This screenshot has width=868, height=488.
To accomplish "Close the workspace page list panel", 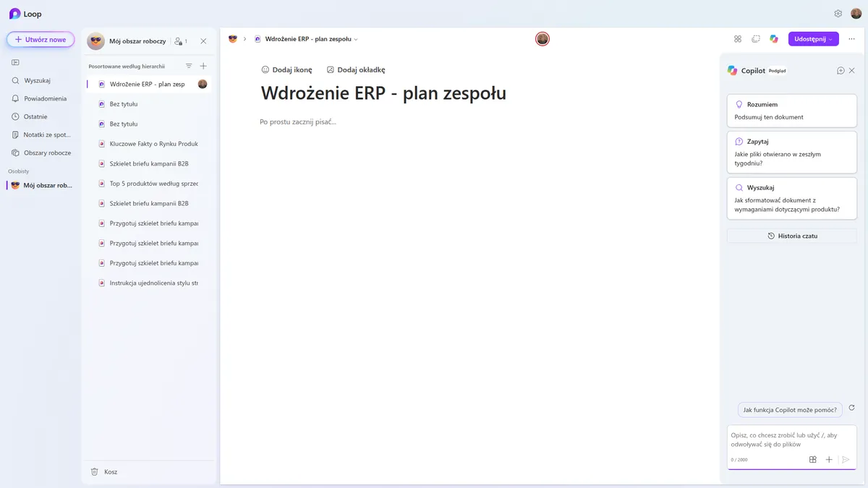I will coord(203,41).
